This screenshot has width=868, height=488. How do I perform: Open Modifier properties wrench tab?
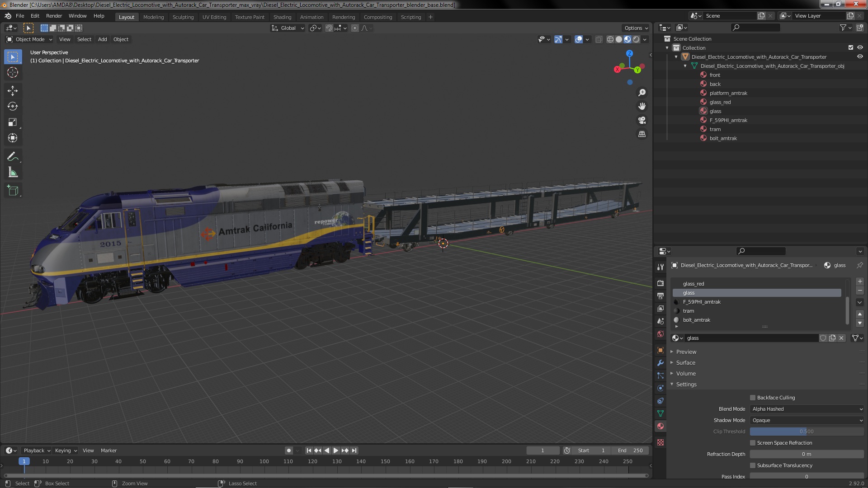click(660, 363)
